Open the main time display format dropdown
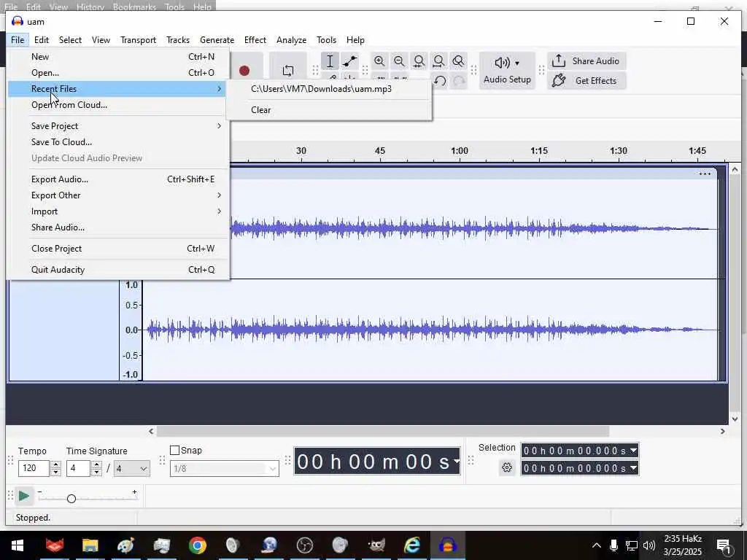Viewport: 747px width, 560px height. pyautogui.click(x=457, y=461)
